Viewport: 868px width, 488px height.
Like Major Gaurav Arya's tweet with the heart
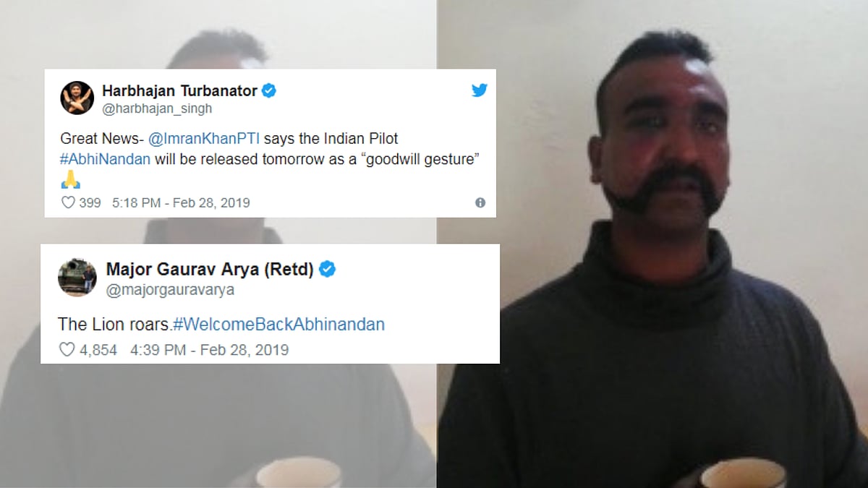(67, 350)
